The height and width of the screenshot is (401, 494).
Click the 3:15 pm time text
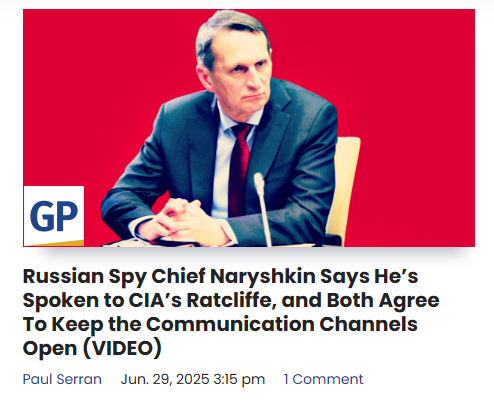click(x=239, y=379)
